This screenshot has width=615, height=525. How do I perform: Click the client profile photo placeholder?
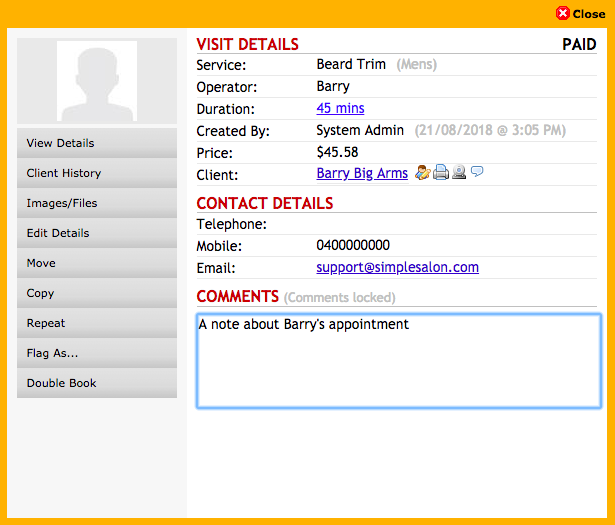[x=97, y=81]
